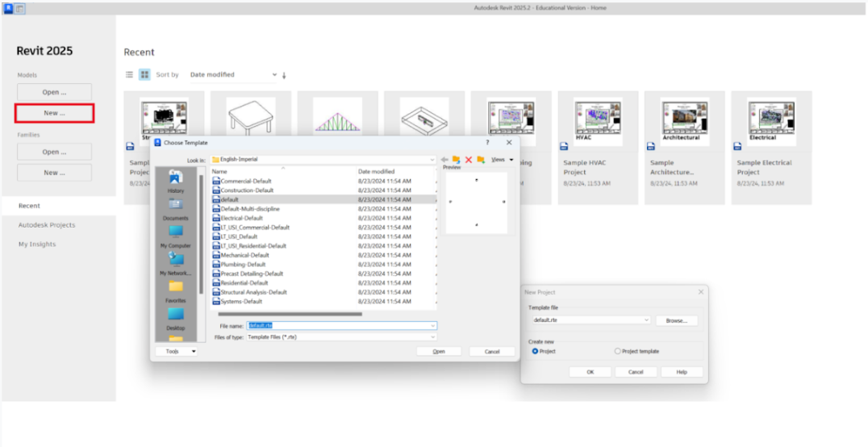
Task: Open the truss family thumbnail in Recent
Action: 338,116
